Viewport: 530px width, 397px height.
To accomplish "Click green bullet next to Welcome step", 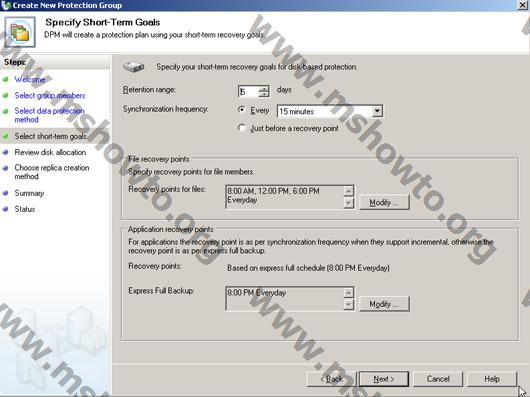I will [5, 79].
